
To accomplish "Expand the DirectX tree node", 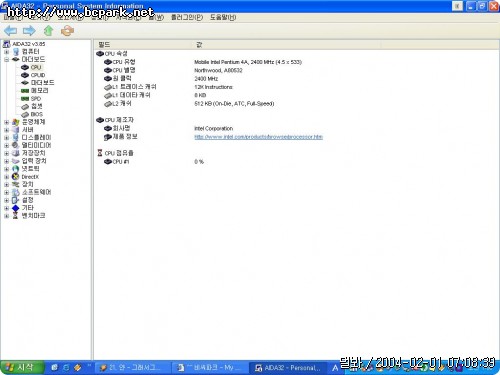I will pyautogui.click(x=6, y=177).
